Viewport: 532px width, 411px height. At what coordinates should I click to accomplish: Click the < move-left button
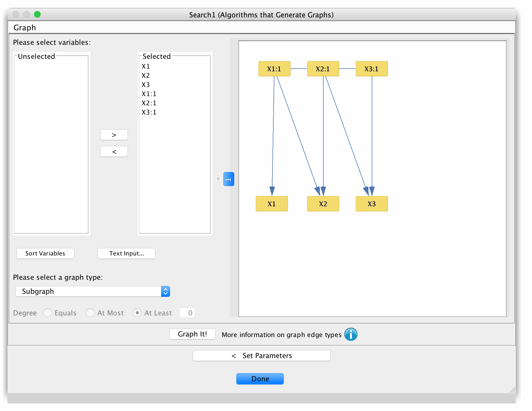(114, 151)
